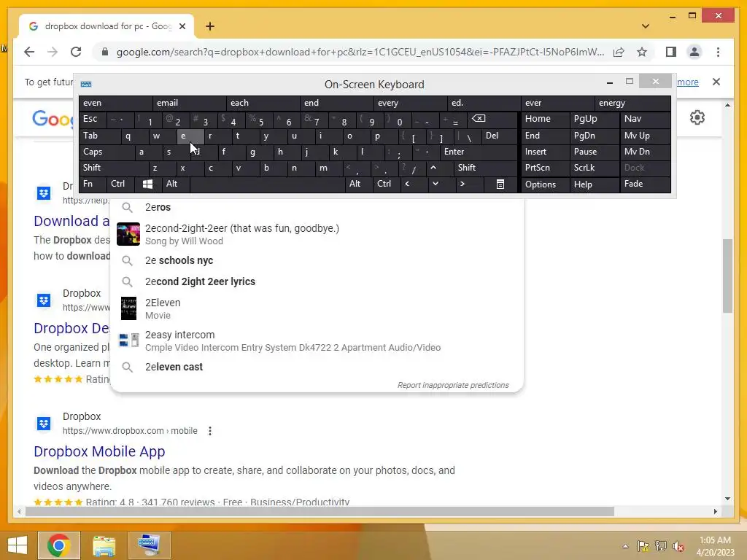Choose predicted word 'email'

[190, 103]
